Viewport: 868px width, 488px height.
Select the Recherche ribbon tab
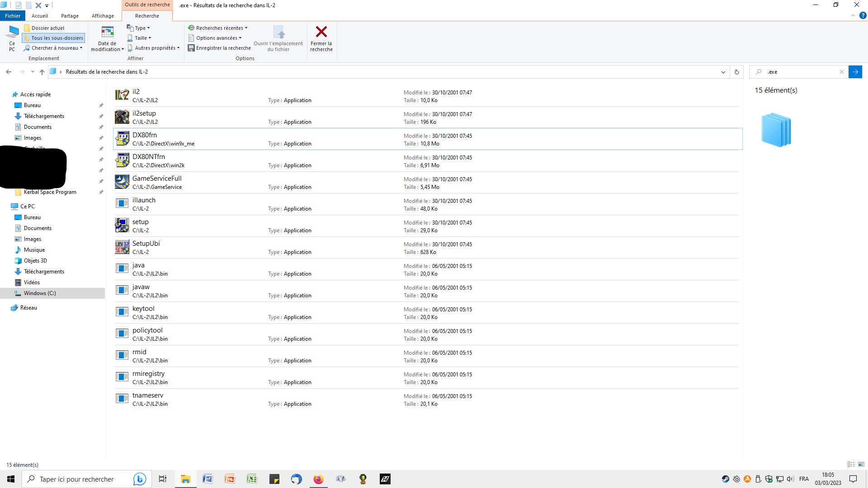(x=147, y=16)
